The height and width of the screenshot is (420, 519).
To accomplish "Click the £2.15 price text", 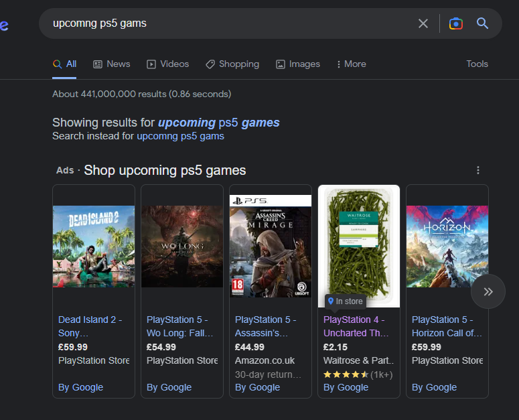I will pos(336,347).
